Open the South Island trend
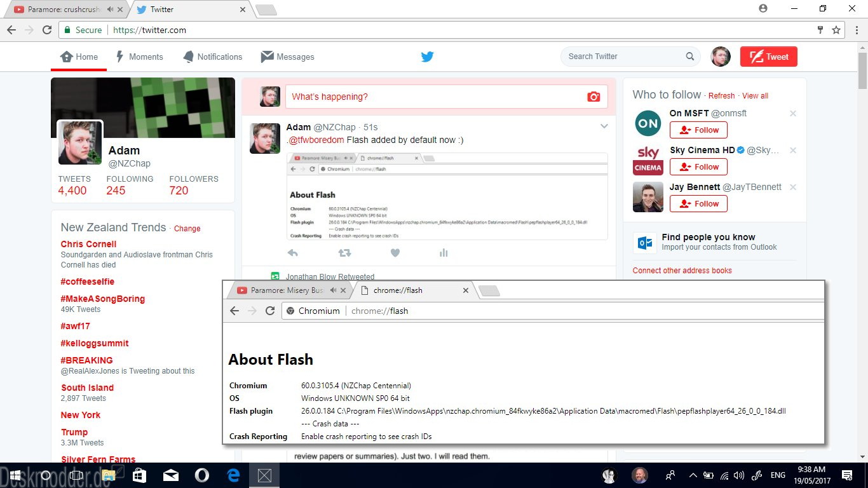The image size is (868, 488). click(88, 388)
